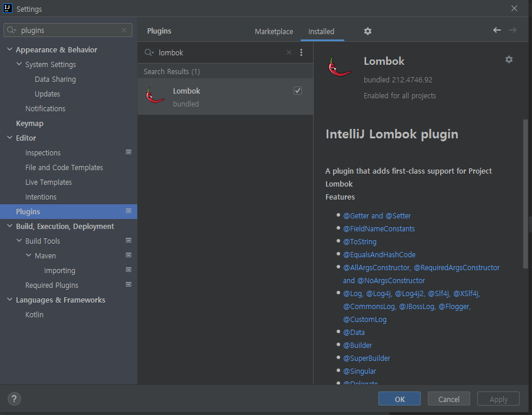
Task: Focus the settings search field
Action: point(68,30)
